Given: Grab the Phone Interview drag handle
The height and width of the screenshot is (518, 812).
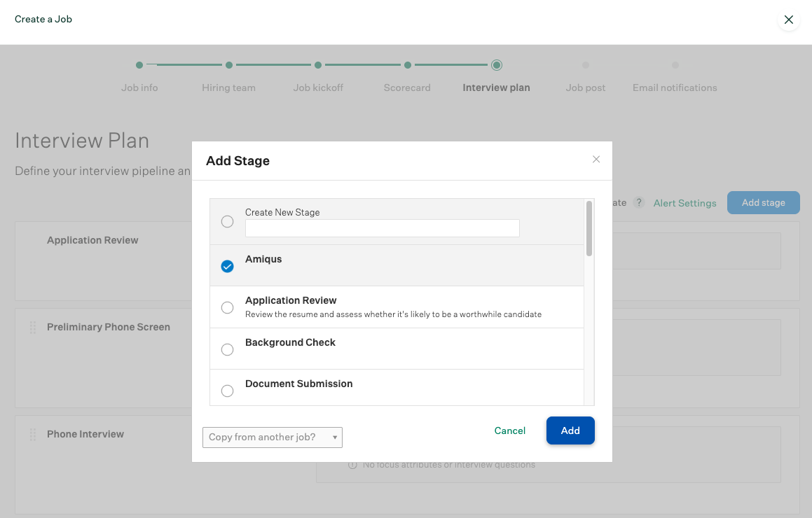Looking at the screenshot, I should click(x=32, y=435).
